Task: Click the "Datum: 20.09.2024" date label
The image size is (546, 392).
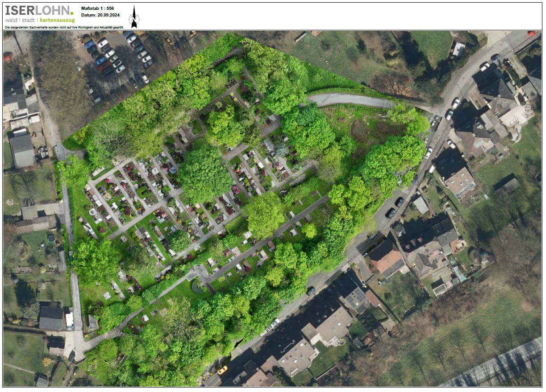Action: point(100,15)
